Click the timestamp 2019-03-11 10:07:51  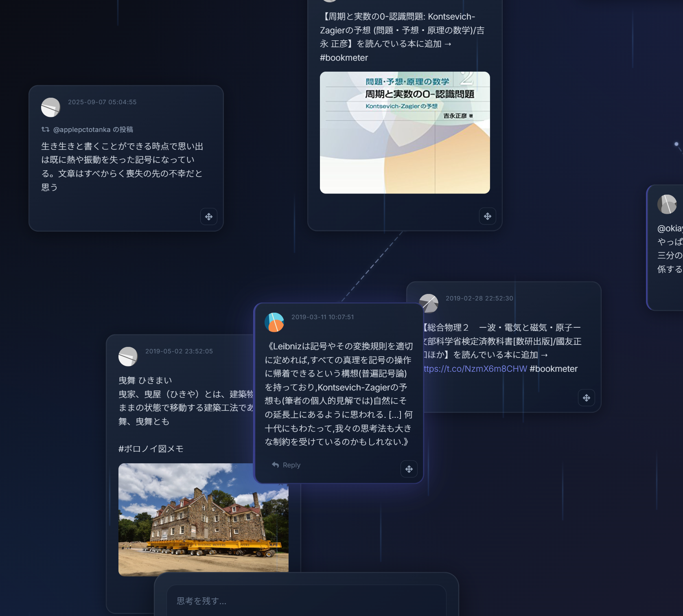(324, 317)
